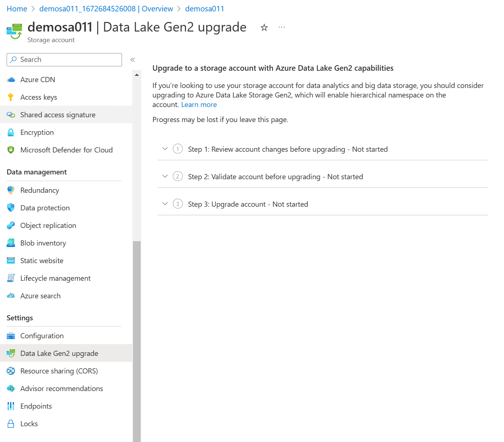Click the Object replication icon
Screen dimensions: 504x442
tap(11, 225)
